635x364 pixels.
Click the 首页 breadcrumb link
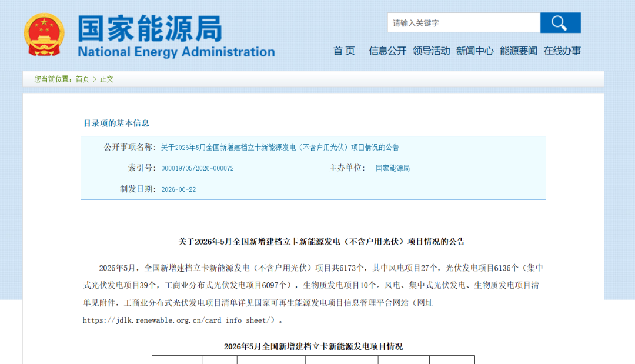[x=82, y=79]
